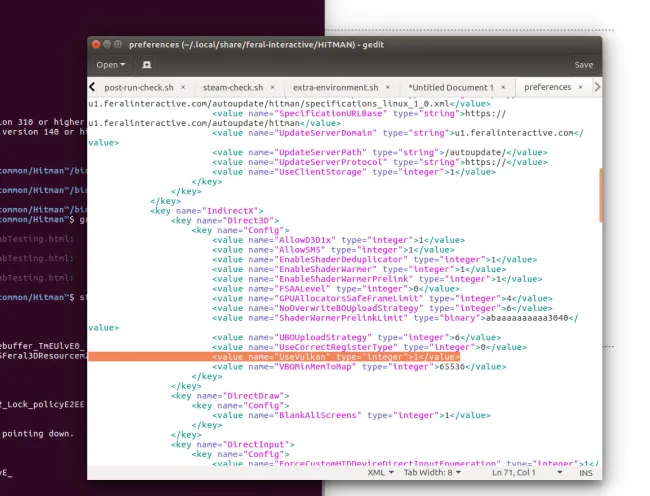The height and width of the screenshot is (496, 650).
Task: Close the preferences tab
Action: coord(581,87)
